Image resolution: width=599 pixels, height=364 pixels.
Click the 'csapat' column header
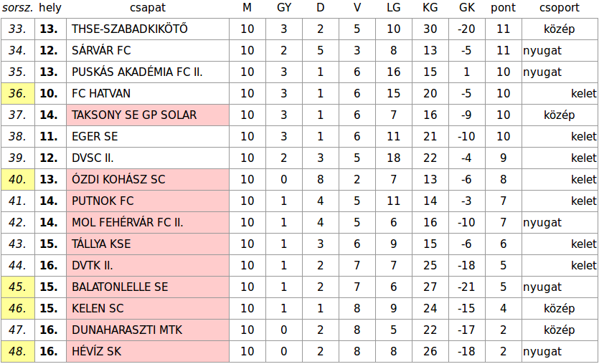148,8
